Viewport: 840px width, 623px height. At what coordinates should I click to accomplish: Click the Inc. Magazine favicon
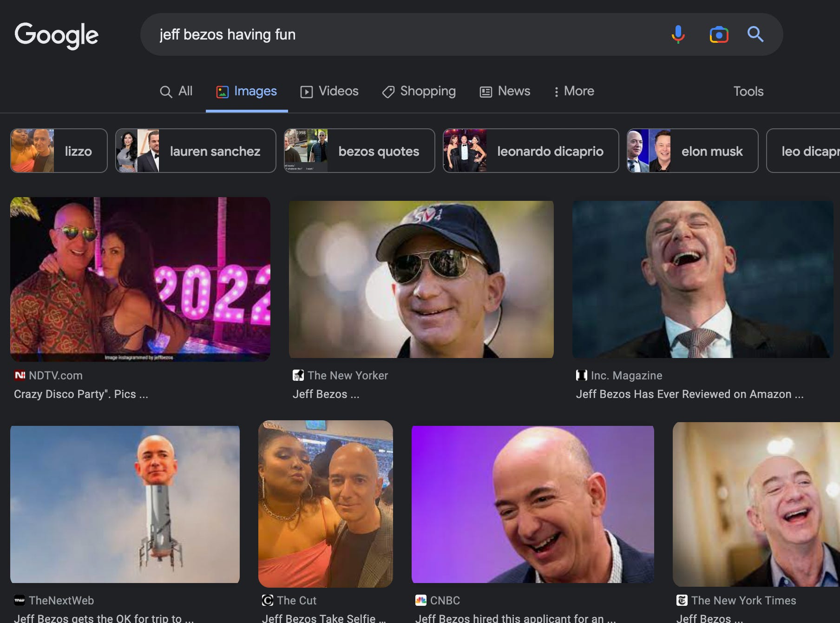582,375
